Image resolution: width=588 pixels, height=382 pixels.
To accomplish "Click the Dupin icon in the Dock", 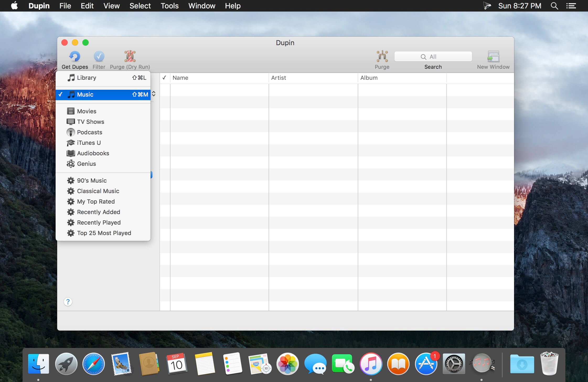I will 482,364.
